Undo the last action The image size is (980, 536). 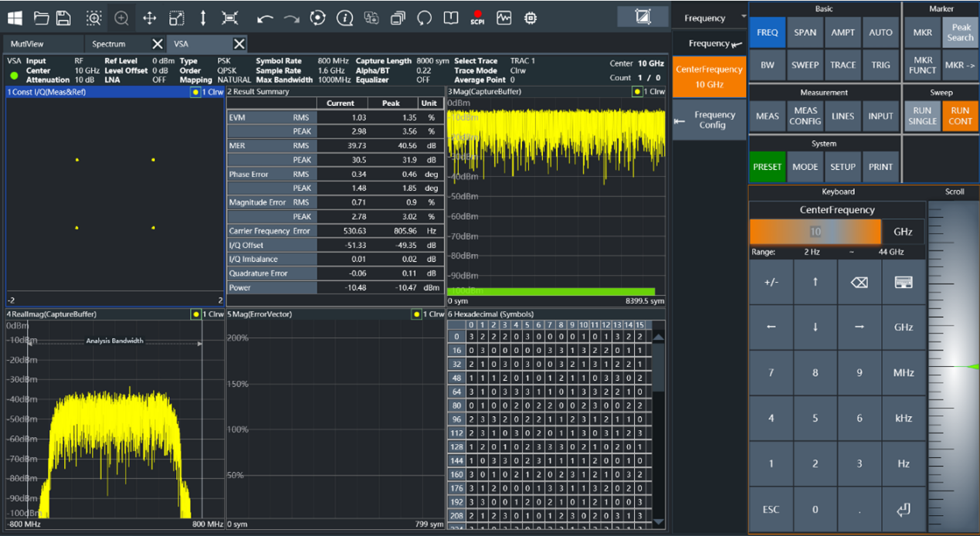(265, 18)
